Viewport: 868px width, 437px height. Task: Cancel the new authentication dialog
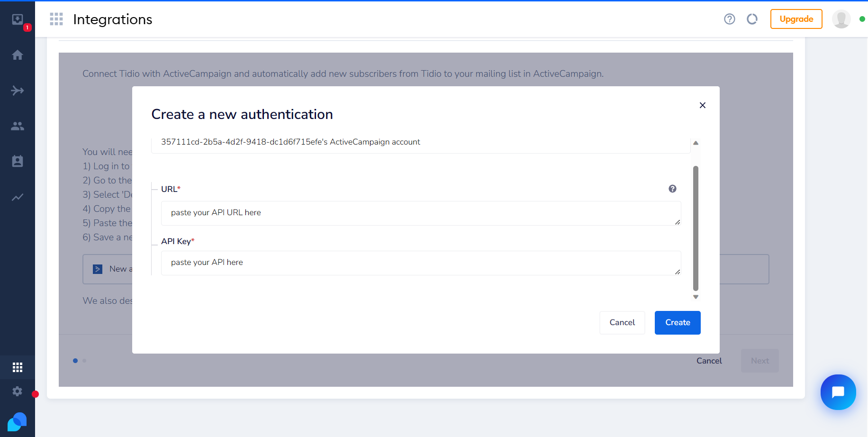coord(622,323)
